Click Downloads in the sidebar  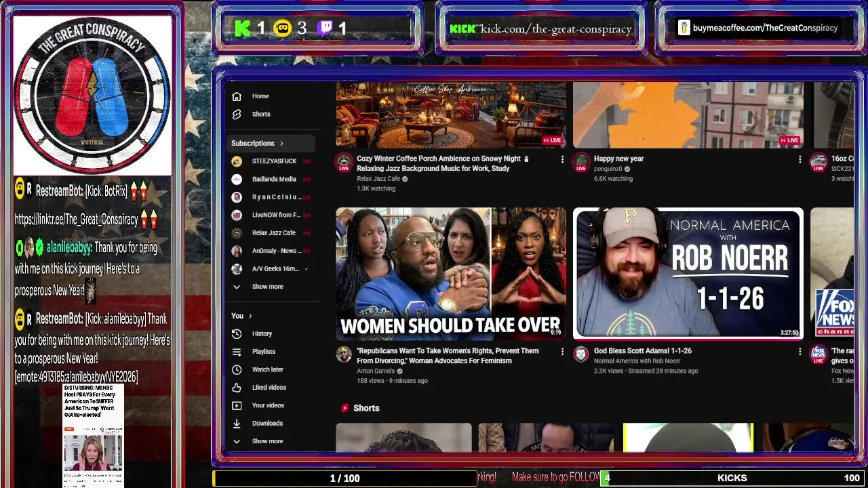pyautogui.click(x=267, y=423)
